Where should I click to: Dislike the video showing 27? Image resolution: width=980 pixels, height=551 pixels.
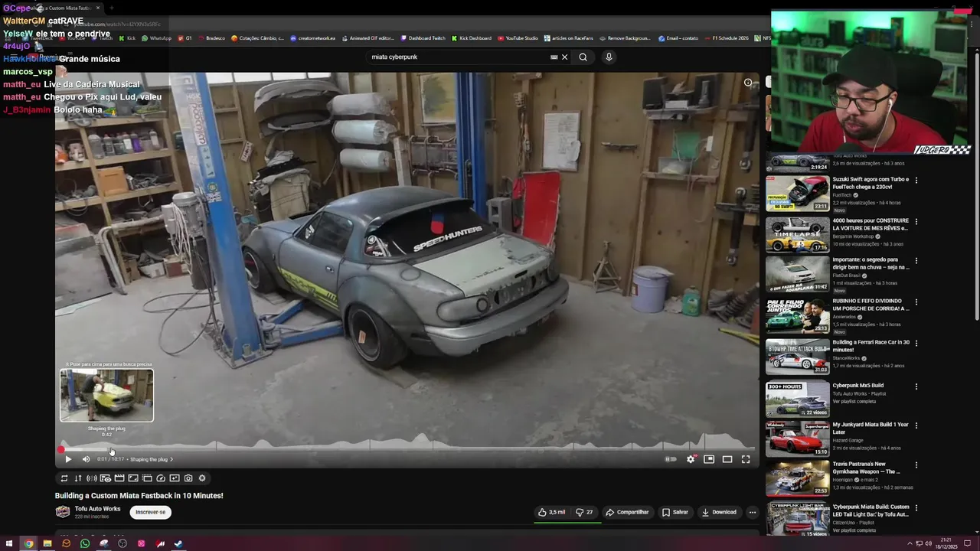584,512
